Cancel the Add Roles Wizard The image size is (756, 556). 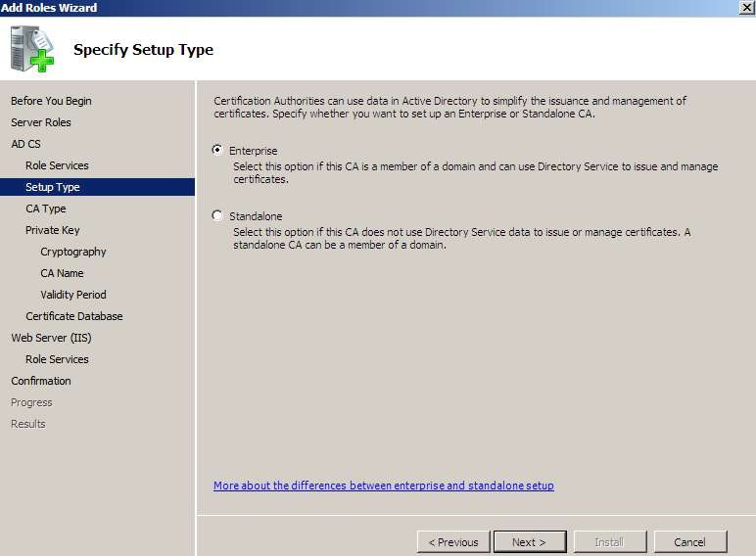[x=690, y=542]
